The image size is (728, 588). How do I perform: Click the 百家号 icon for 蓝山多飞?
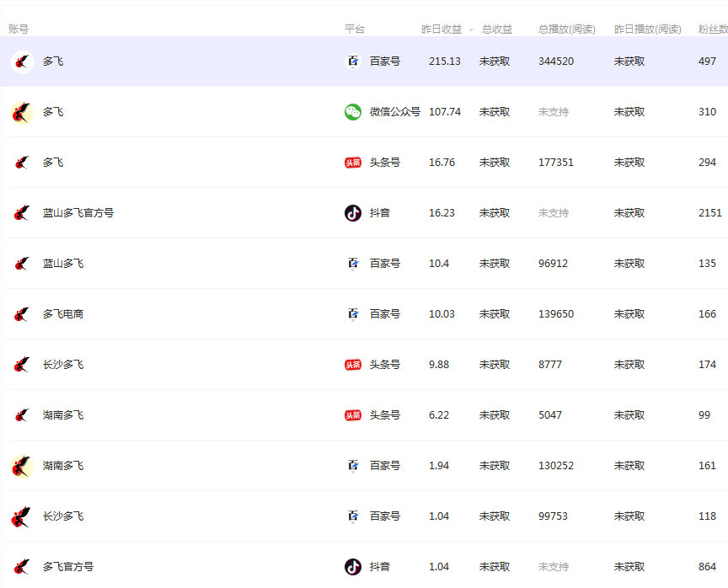[x=353, y=264]
